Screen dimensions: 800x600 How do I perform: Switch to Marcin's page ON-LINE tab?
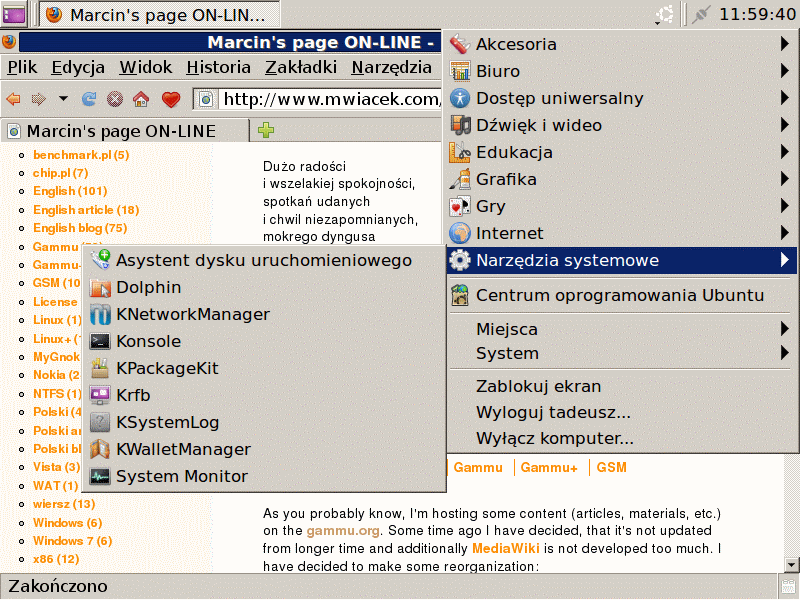point(120,131)
